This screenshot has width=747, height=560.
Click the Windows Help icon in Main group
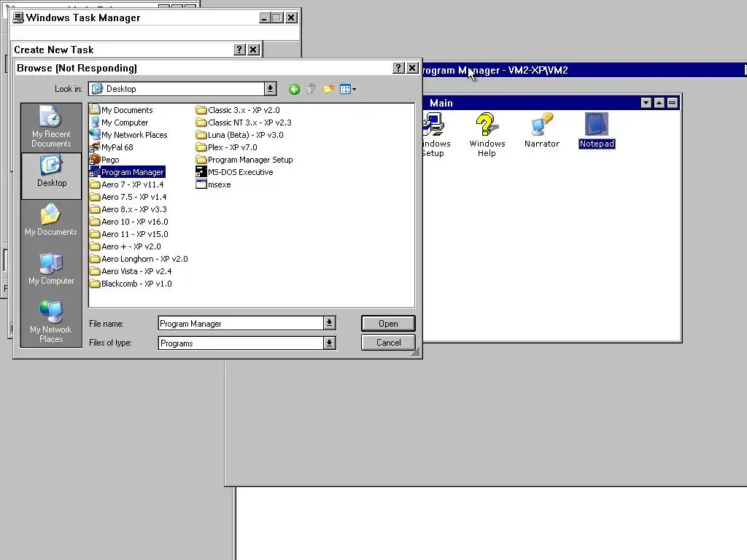click(x=487, y=135)
